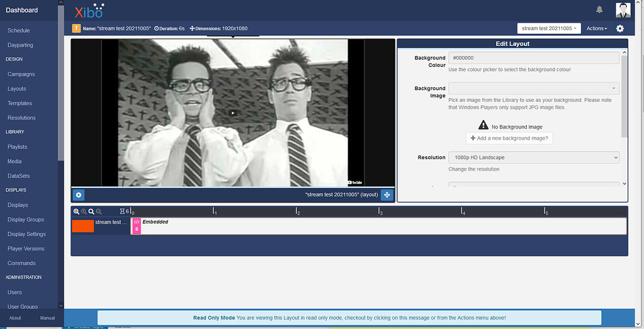This screenshot has height=329, width=644.
Task: Click the video preview thumbnail
Action: click(233, 113)
